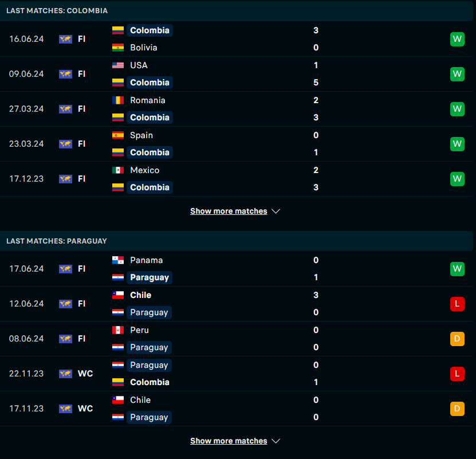
Task: Click the world map icon for 16.06.24 match
Action: pos(65,39)
